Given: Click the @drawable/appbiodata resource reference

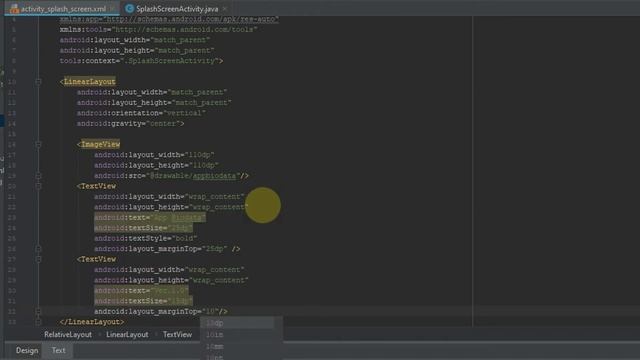Looking at the screenshot, I should tap(193, 176).
